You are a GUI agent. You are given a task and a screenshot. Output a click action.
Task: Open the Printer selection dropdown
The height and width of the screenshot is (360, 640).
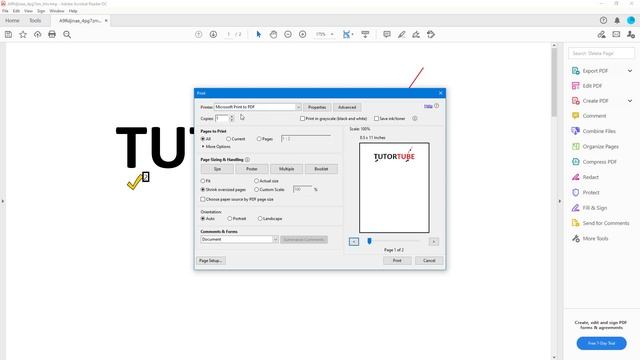pyautogui.click(x=258, y=107)
